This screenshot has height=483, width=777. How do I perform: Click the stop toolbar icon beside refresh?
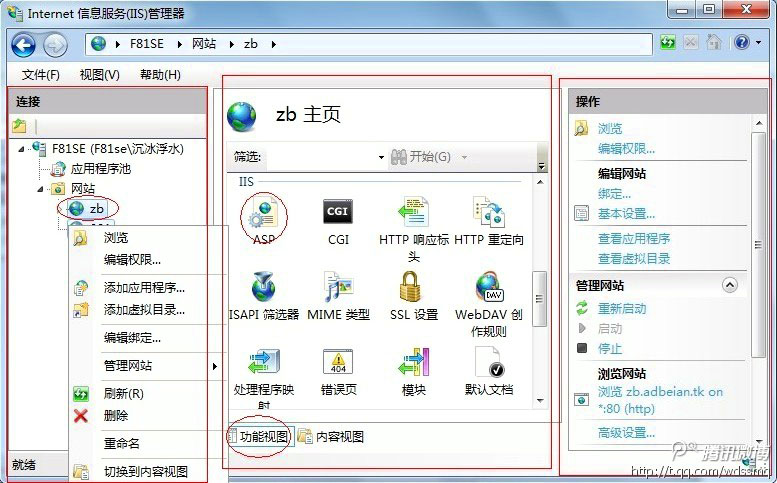[x=690, y=43]
